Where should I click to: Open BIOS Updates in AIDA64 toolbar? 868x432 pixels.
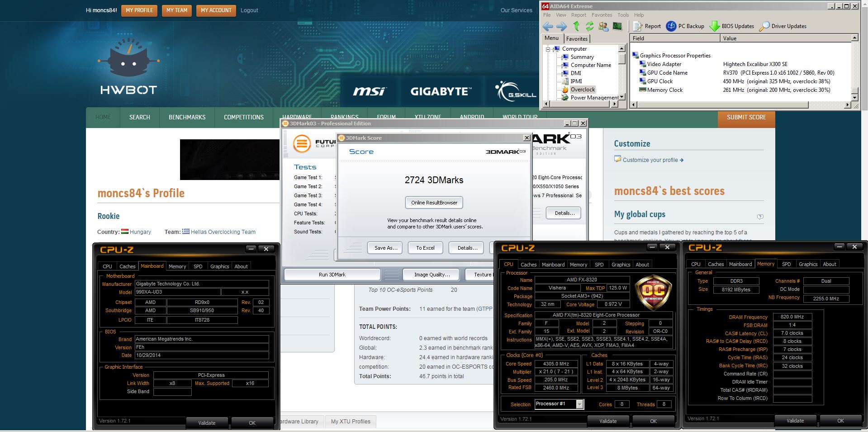click(x=732, y=26)
